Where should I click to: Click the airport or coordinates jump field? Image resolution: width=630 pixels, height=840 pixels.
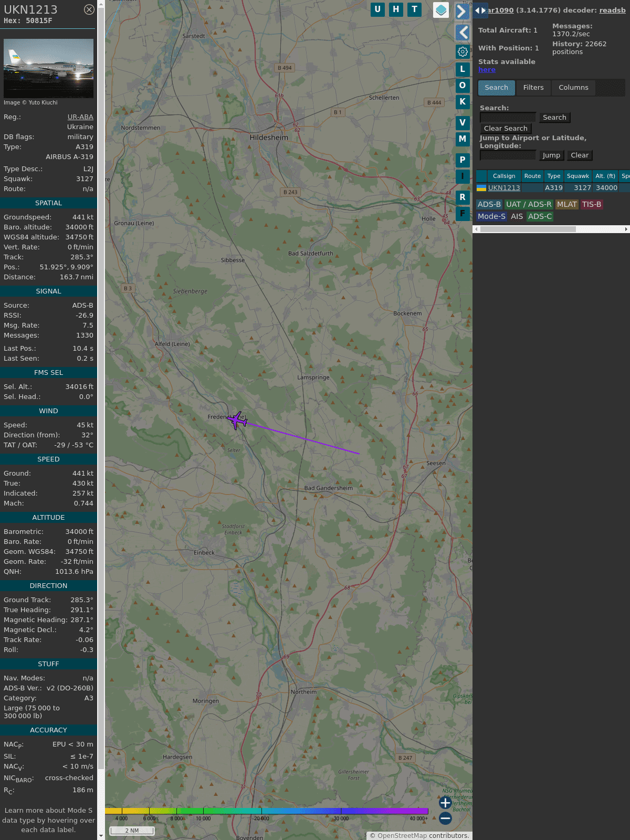pos(508,155)
